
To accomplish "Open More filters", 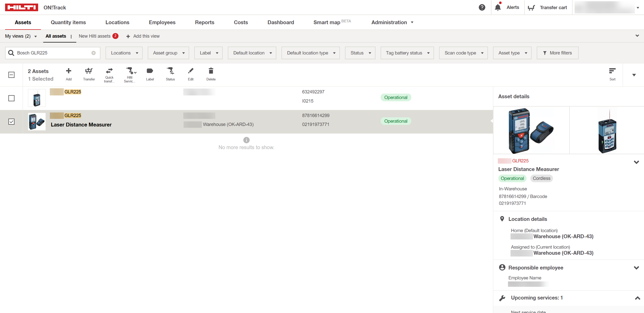I will tap(558, 53).
